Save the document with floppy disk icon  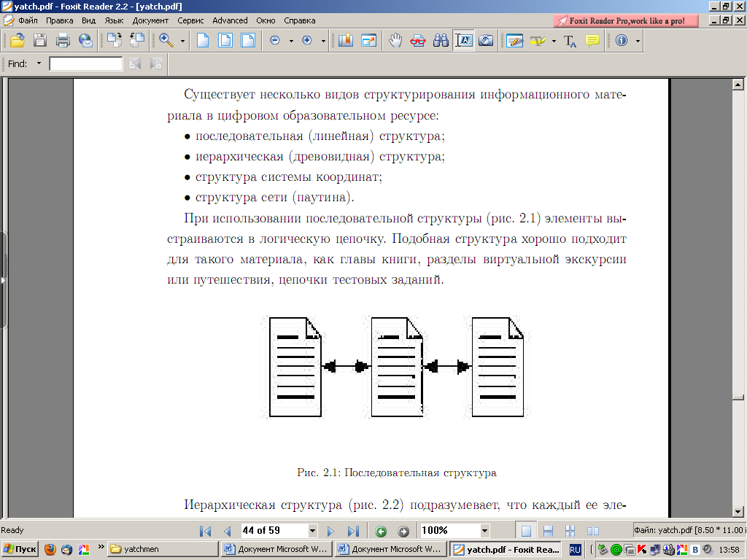pos(40,41)
